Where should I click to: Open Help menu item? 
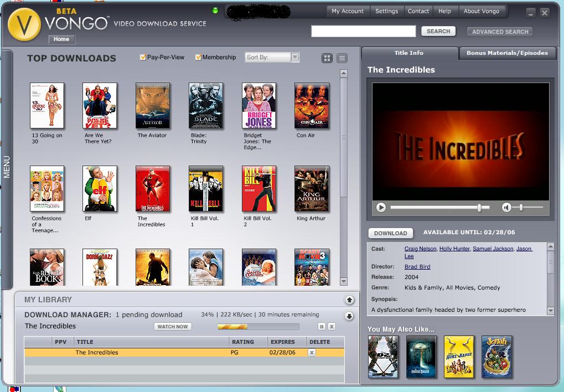click(x=444, y=11)
